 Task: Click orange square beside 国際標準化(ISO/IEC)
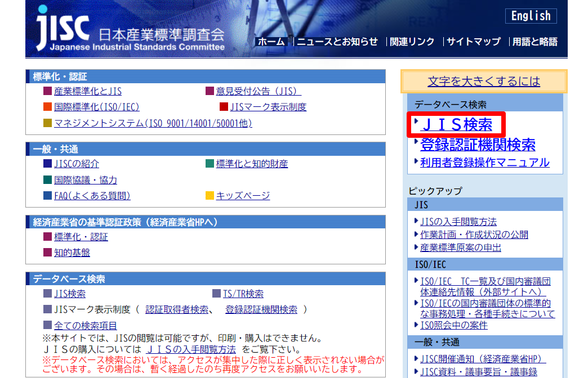click(47, 107)
